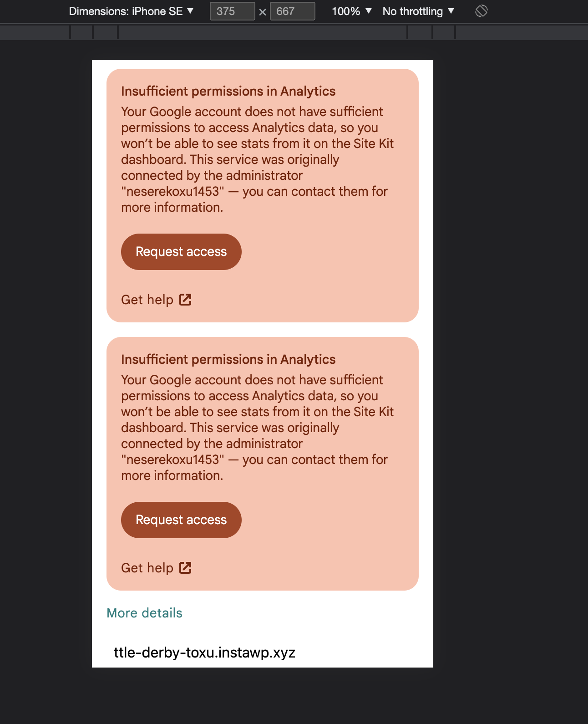Click the external link icon beside the first Get help

186,300
